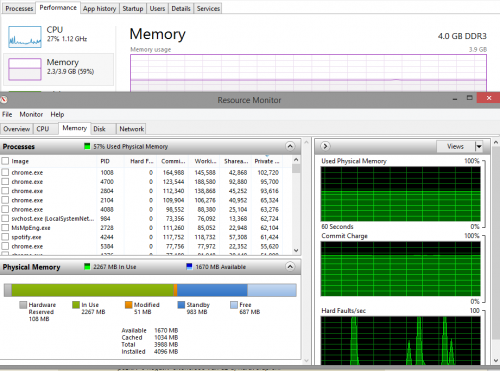Click the Used Physical Memory graph
This screenshot has width=500, height=371.
pyautogui.click(x=401, y=194)
